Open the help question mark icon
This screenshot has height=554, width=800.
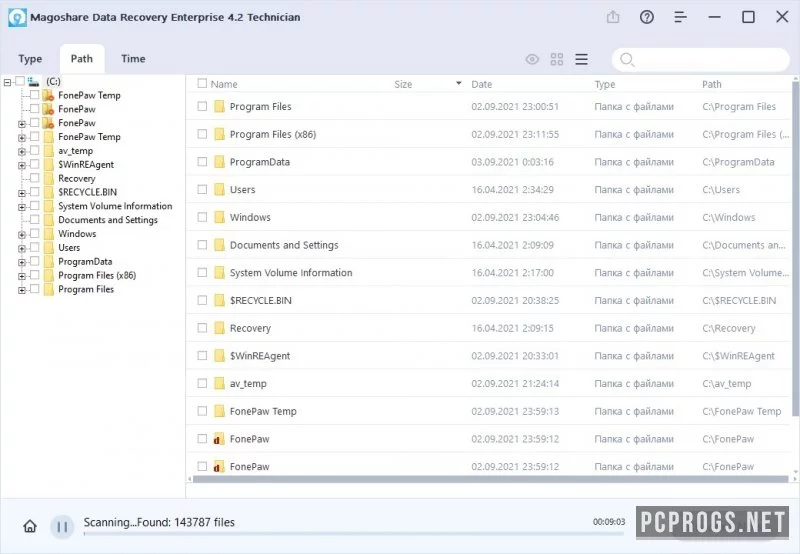pos(646,17)
